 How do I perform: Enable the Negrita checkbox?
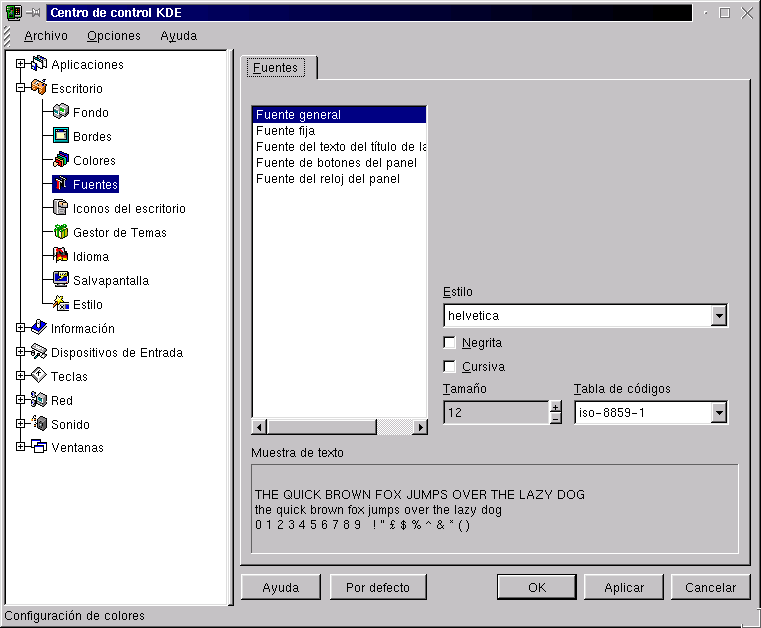click(x=450, y=343)
